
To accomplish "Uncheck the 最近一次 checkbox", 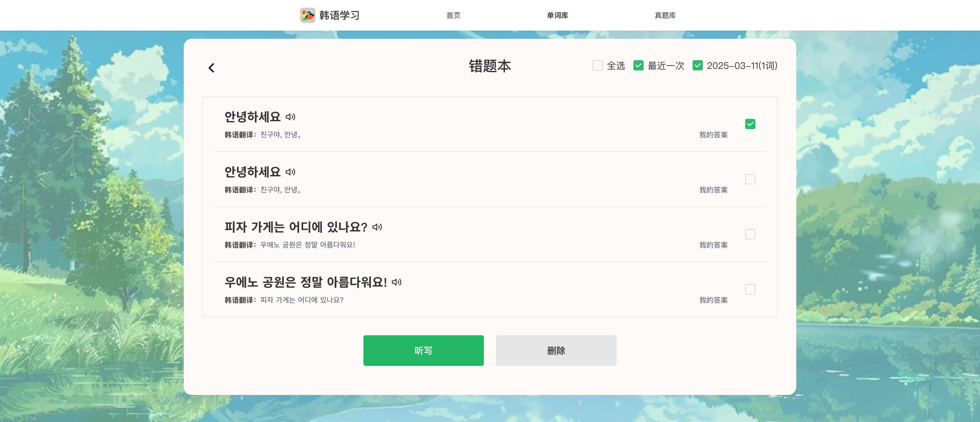I will pos(638,65).
